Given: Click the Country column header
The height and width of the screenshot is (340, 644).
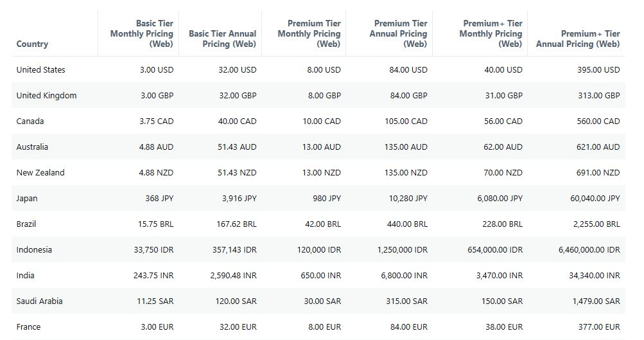Looking at the screenshot, I should (32, 44).
